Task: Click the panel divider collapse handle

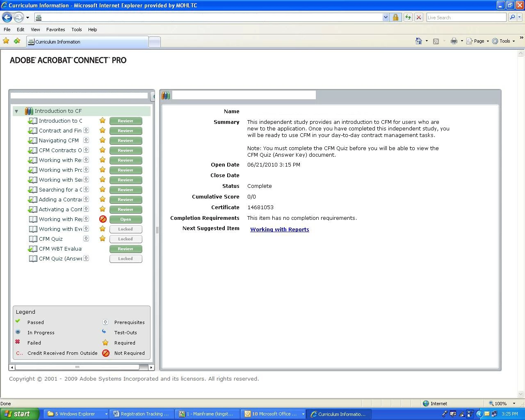Action: 157,230
